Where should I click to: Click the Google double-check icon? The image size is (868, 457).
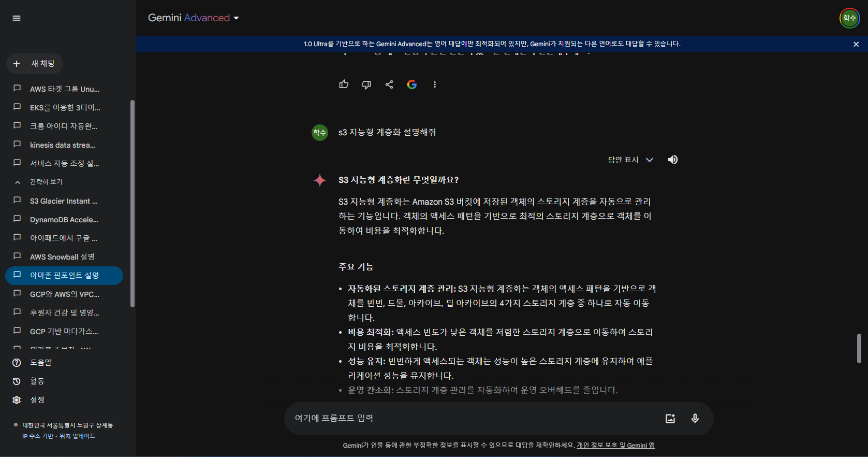[412, 84]
